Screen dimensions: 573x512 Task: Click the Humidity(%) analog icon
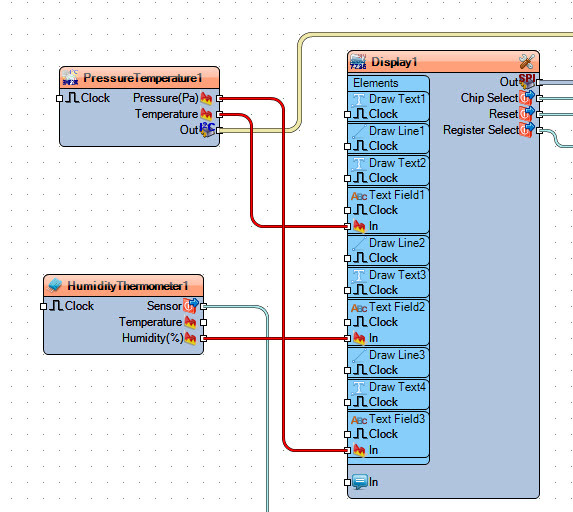point(190,338)
